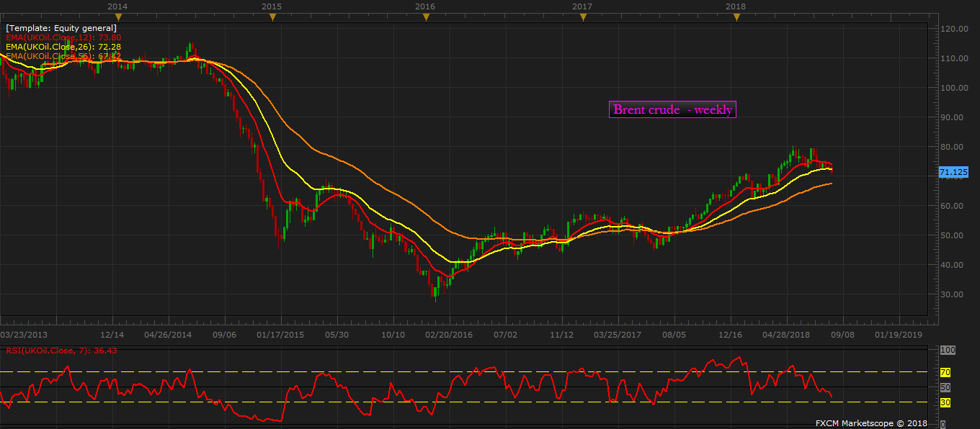Click the 120.00 price axis label
This screenshot has width=980, height=429.
[x=954, y=29]
